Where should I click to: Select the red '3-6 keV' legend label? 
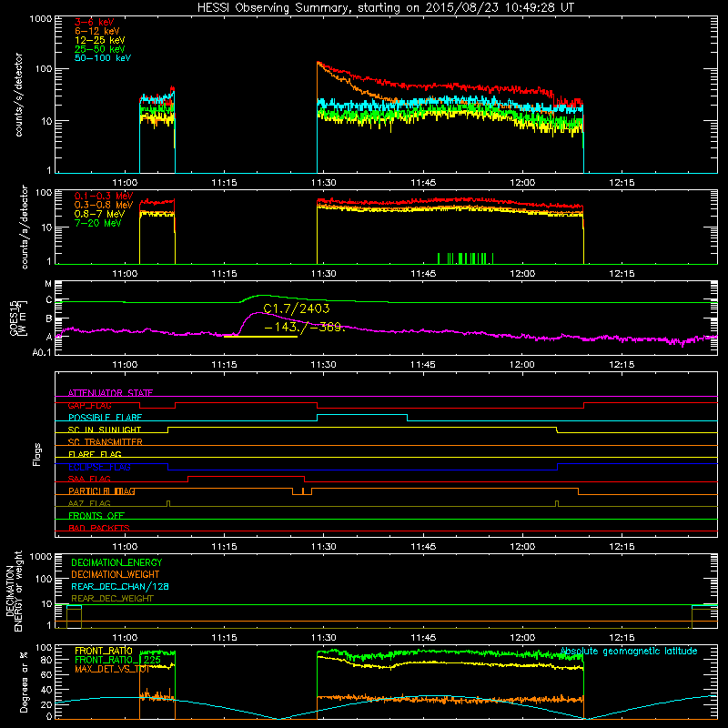[94, 22]
